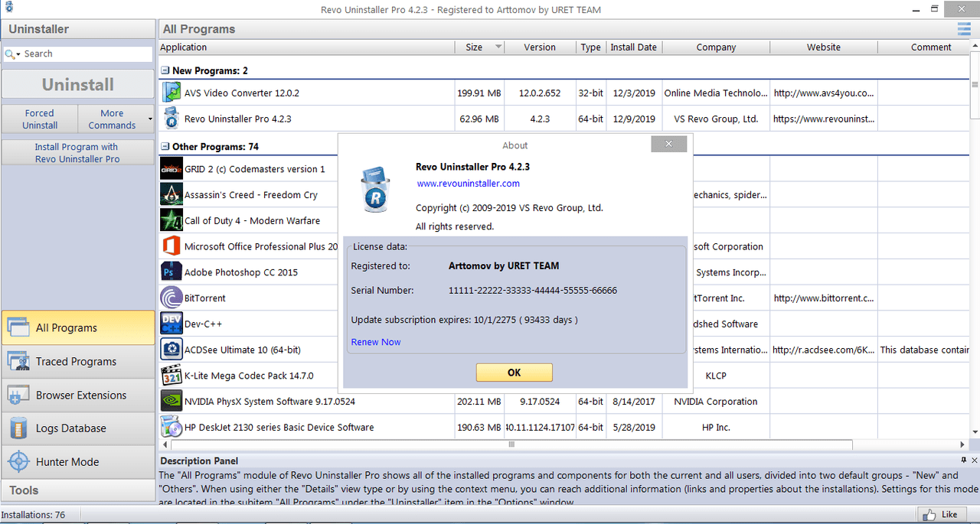
Task: Select the 9.17.0524 version cell
Action: coord(540,401)
